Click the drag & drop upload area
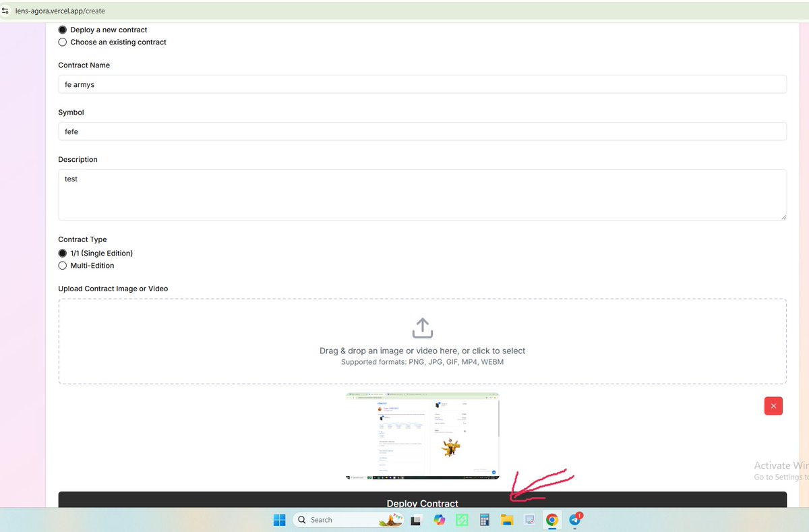Screen dimensions: 809x532 tap(423, 341)
